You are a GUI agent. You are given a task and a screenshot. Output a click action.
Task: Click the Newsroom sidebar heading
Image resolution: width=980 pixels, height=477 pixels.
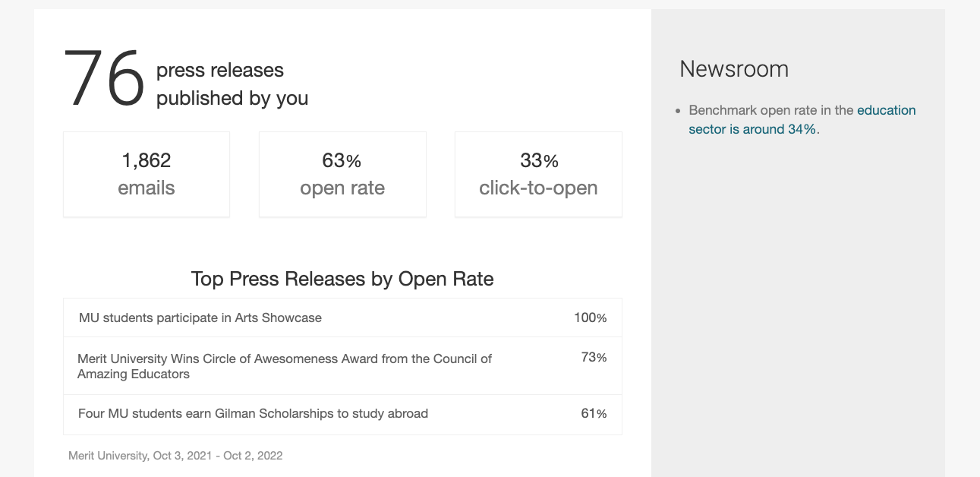(733, 69)
